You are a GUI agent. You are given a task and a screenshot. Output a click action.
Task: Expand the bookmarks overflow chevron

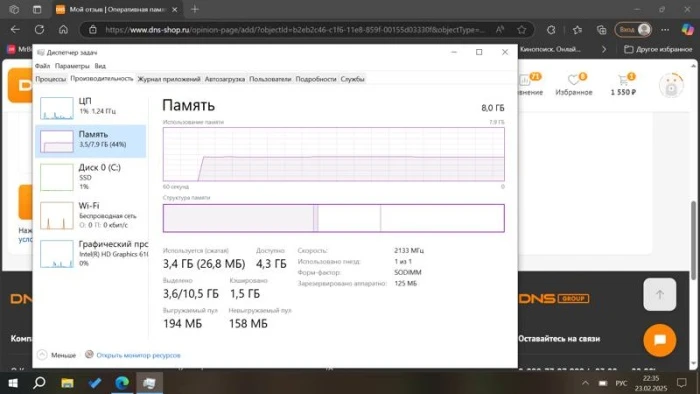(604, 49)
